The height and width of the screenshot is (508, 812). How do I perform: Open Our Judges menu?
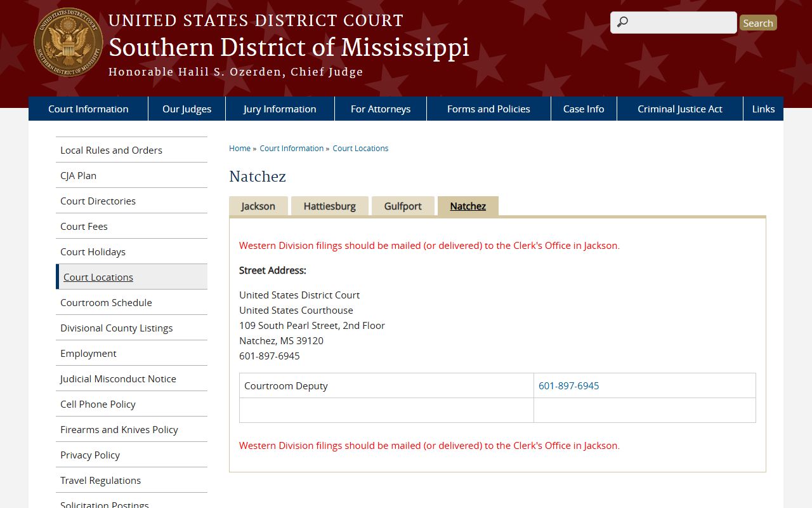click(187, 109)
